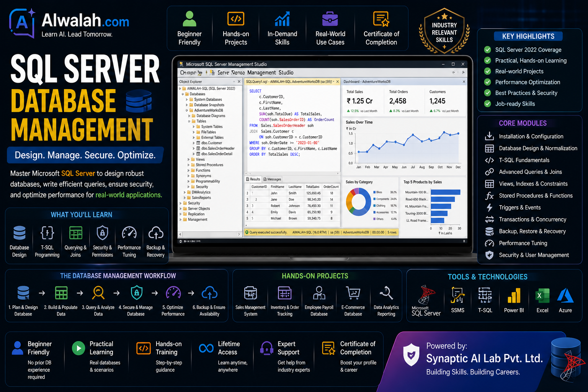Click the E-Commerce Database cart icon
This screenshot has width=588, height=392.
click(x=353, y=293)
